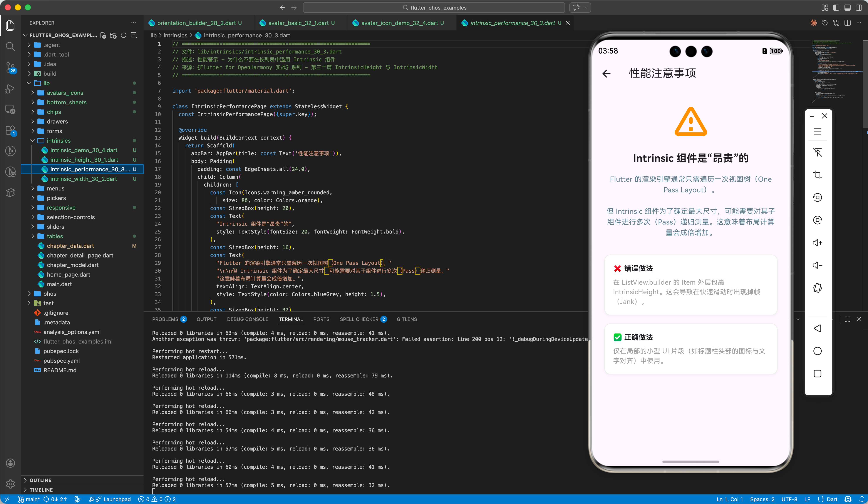
Task: Open Source Control view with 25 badge
Action: (x=10, y=67)
